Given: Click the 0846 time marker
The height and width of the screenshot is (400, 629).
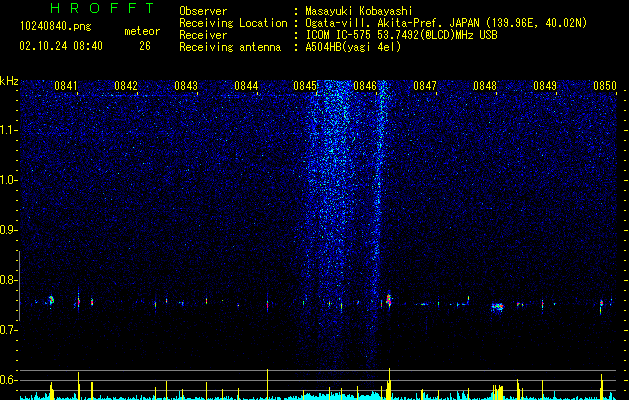Looking at the screenshot, I should pos(365,86).
